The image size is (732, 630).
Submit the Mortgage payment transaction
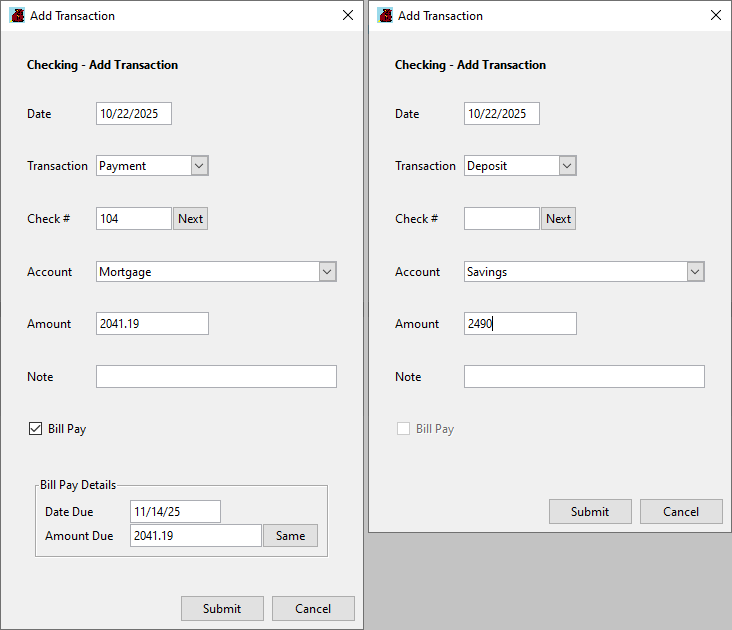tap(222, 608)
